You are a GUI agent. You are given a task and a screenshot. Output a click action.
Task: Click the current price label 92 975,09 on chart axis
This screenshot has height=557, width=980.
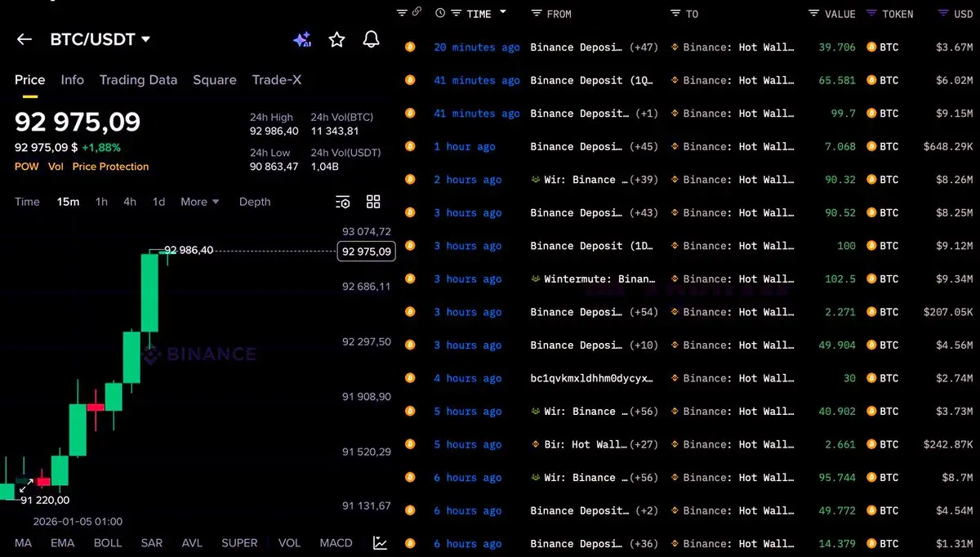click(366, 252)
